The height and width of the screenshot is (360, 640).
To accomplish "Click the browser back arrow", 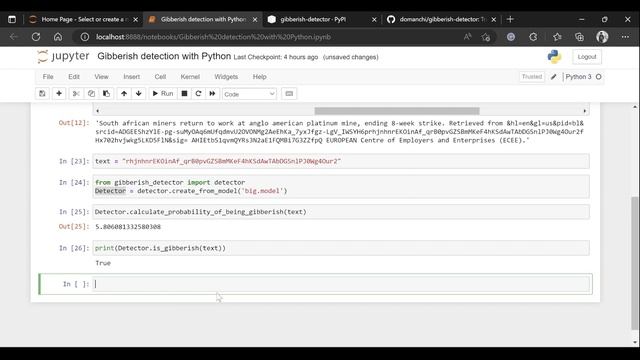I will coord(13,37).
